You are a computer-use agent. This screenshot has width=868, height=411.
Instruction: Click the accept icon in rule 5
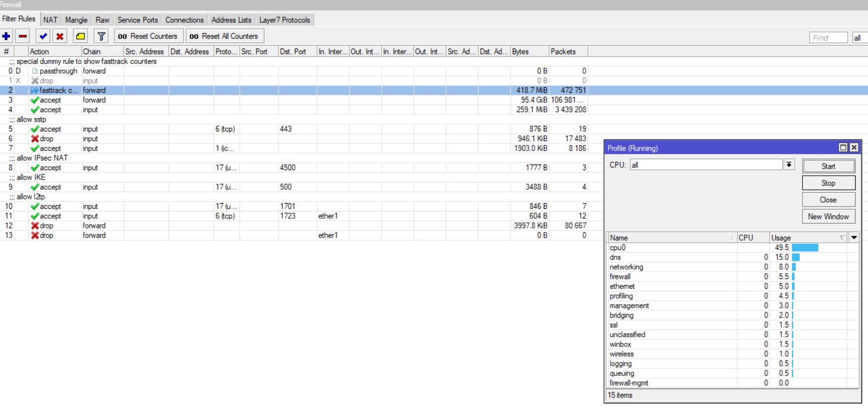pyautogui.click(x=35, y=129)
